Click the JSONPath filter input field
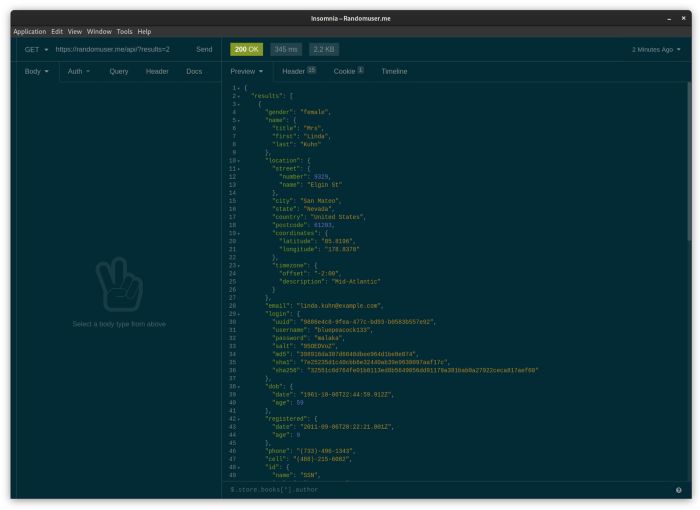 point(449,490)
